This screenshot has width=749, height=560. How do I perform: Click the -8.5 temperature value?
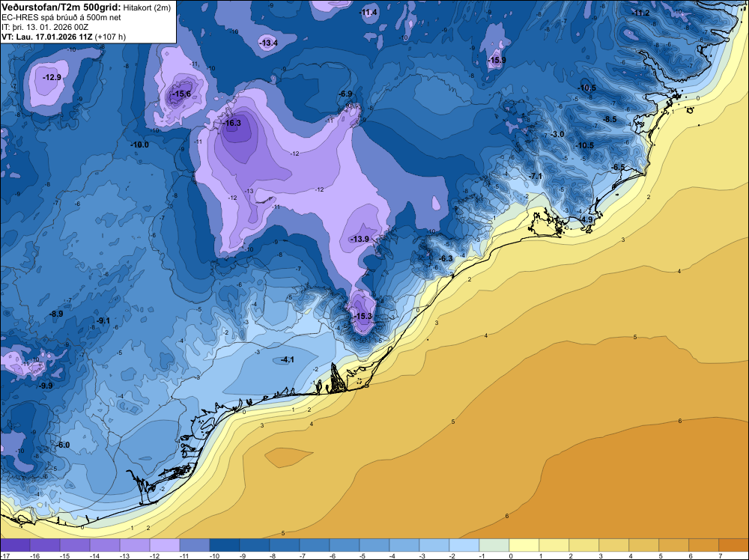(x=610, y=119)
